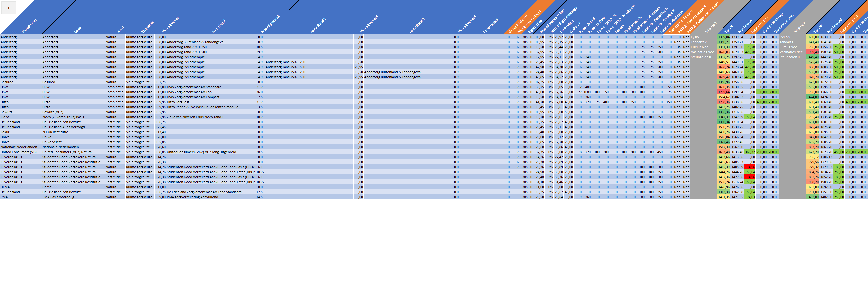Click the Univé Select cell
Viewport: 868px width, 282px height.
[52, 142]
